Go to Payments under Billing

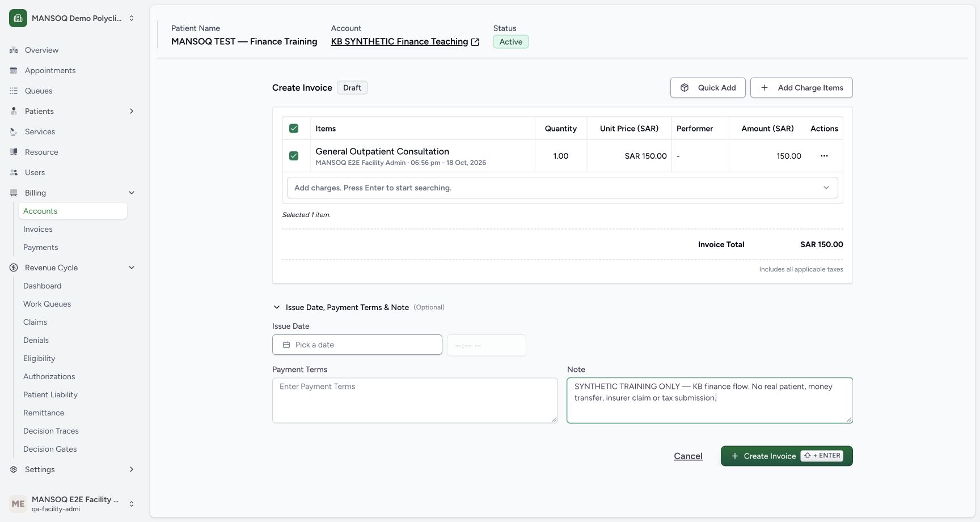pyautogui.click(x=41, y=247)
